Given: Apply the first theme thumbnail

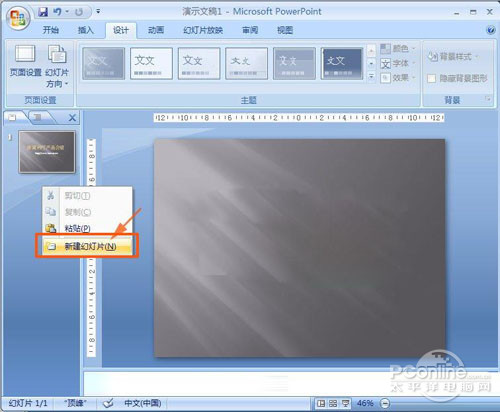Looking at the screenshot, I should 104,63.
